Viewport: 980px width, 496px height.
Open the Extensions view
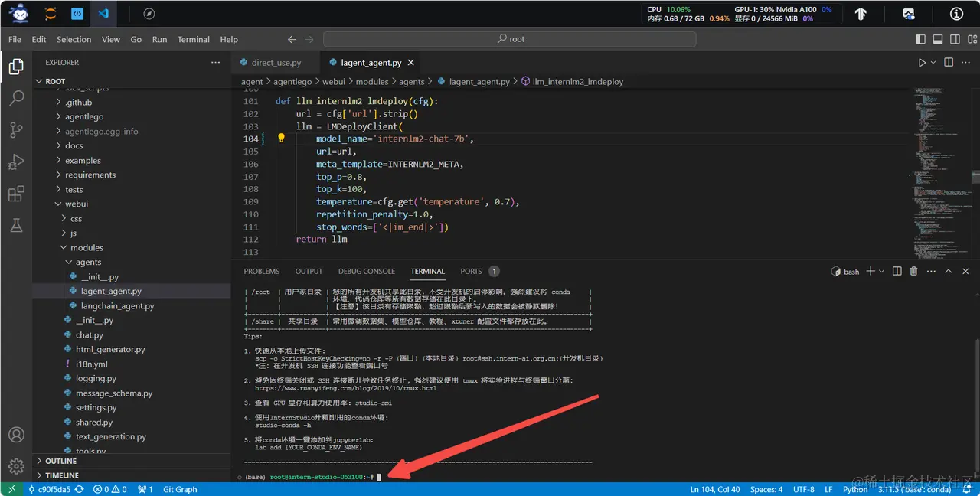pos(16,194)
